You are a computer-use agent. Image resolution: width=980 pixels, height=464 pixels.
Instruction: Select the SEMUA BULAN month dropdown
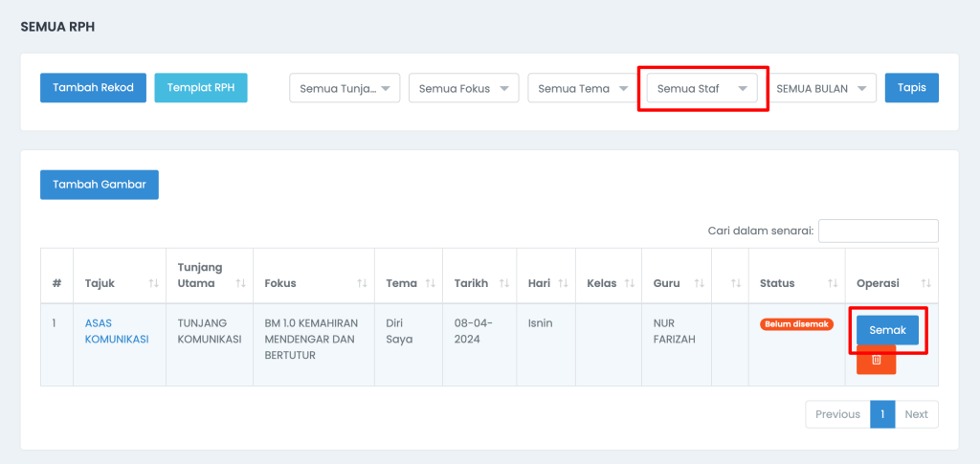pyautogui.click(x=821, y=88)
